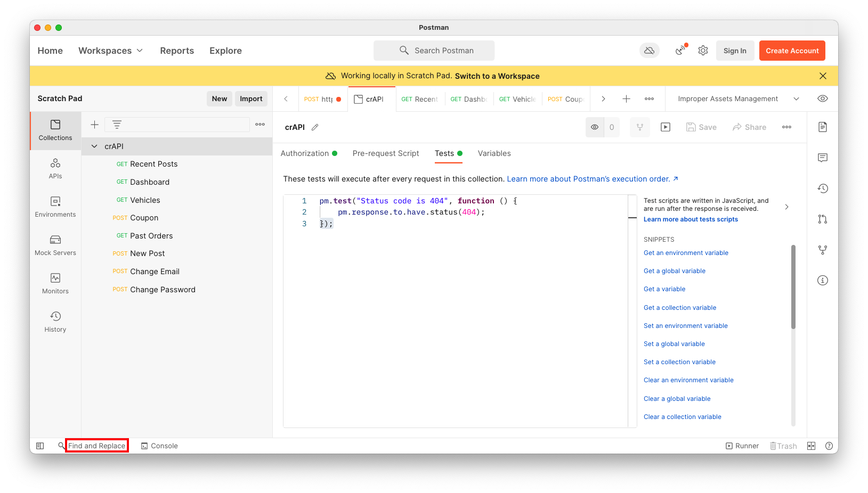
Task: Click the pencil icon to rename crAPI
Action: click(315, 127)
